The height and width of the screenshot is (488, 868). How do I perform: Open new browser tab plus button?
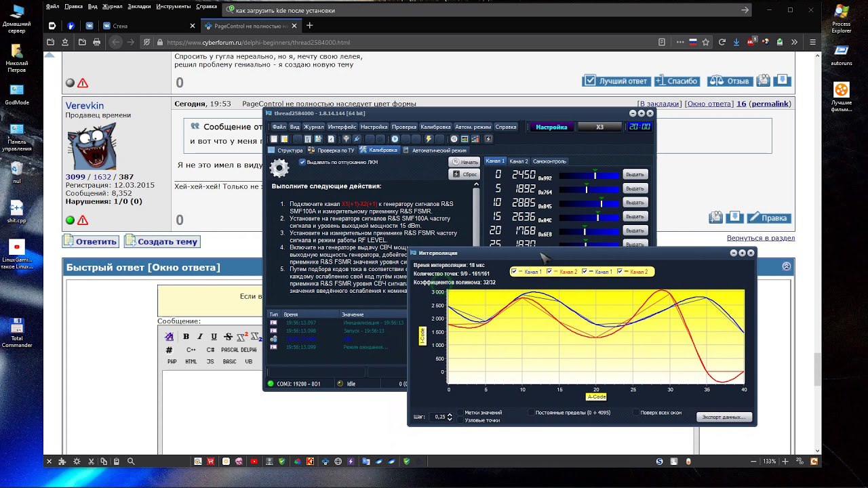coord(310,26)
